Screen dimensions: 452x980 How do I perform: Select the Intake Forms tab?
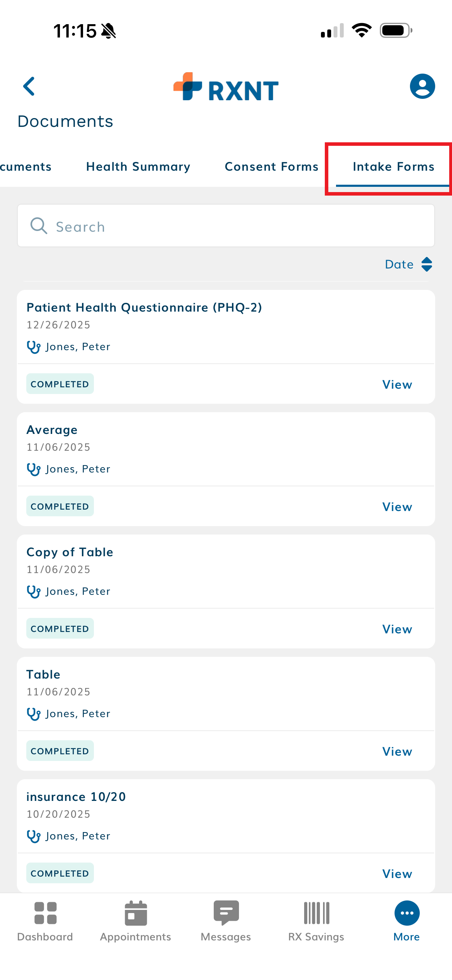point(393,166)
